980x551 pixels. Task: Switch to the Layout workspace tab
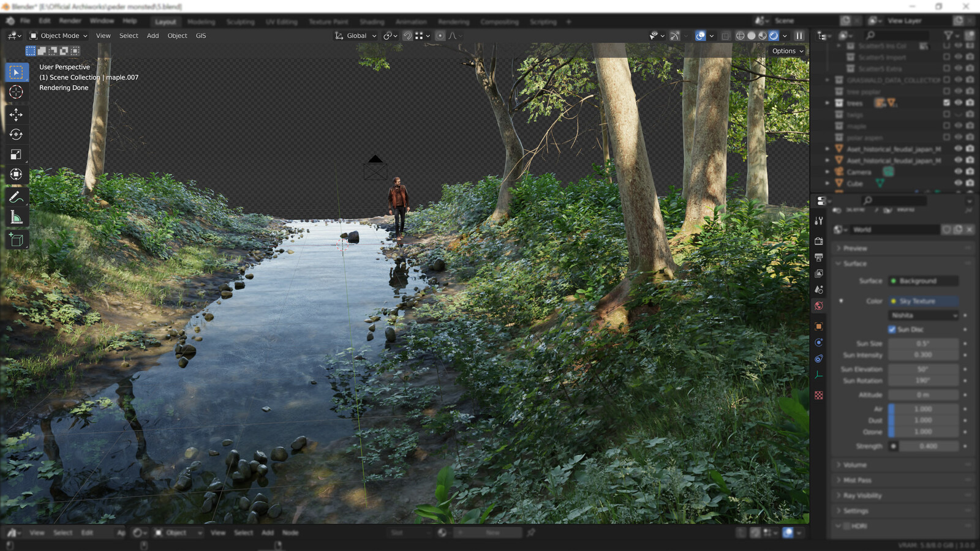tap(165, 21)
